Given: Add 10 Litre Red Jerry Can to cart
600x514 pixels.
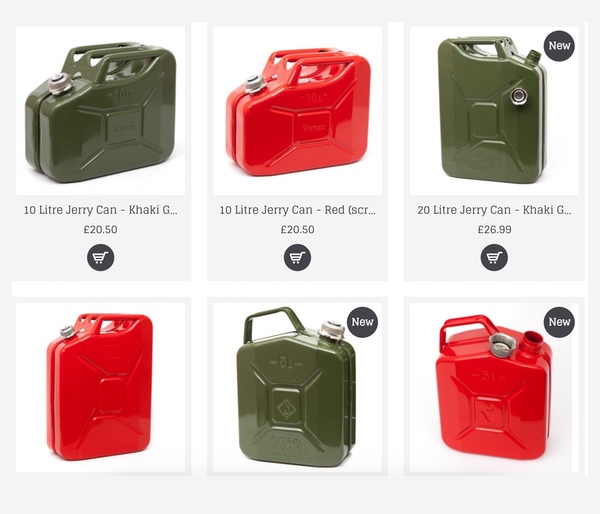Looking at the screenshot, I should coord(297,258).
